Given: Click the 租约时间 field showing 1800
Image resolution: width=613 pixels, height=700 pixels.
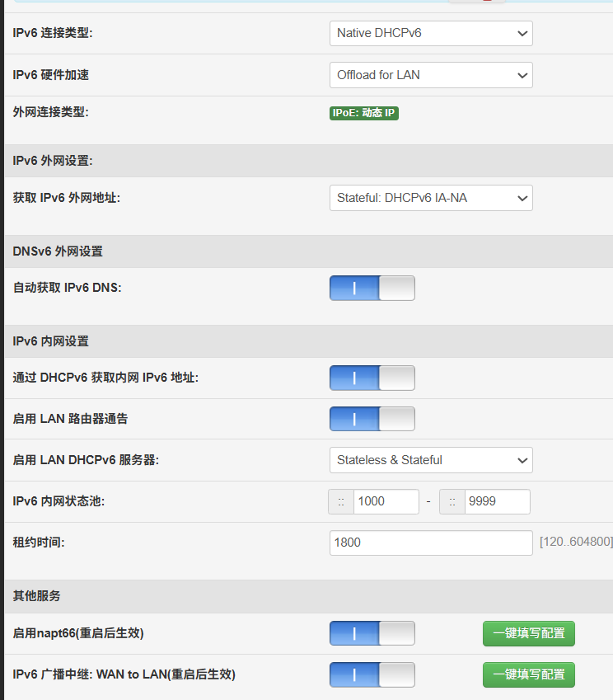Looking at the screenshot, I should (431, 543).
